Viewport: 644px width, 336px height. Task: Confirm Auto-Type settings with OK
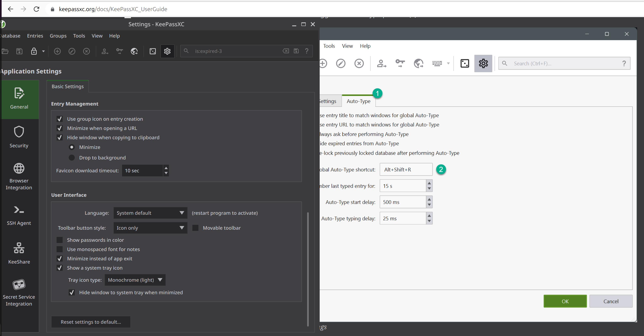pos(565,301)
